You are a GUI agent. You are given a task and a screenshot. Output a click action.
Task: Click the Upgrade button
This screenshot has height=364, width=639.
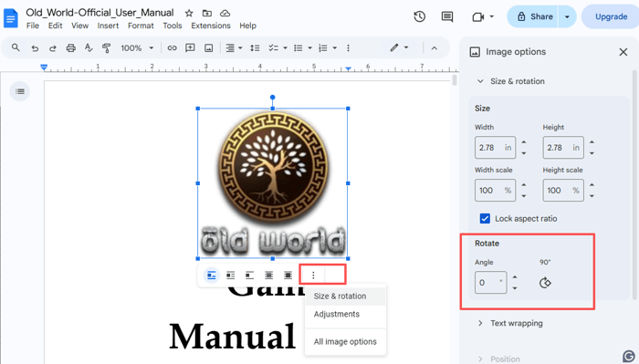pyautogui.click(x=611, y=16)
